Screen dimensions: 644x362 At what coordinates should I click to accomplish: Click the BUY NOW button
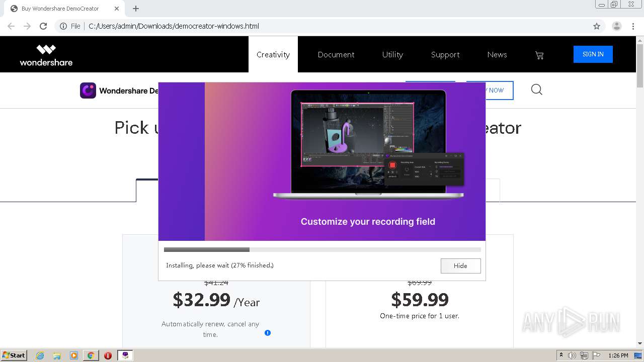[x=499, y=90]
